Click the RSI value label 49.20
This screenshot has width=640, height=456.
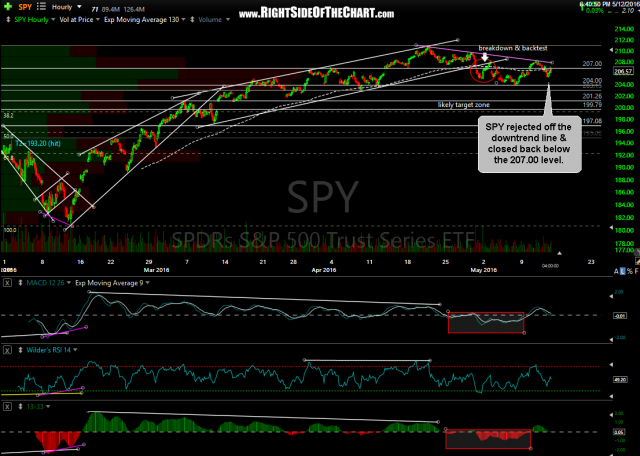tap(620, 380)
